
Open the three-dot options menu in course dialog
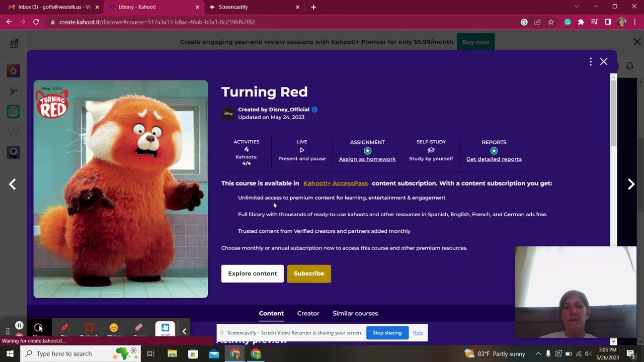591,61
